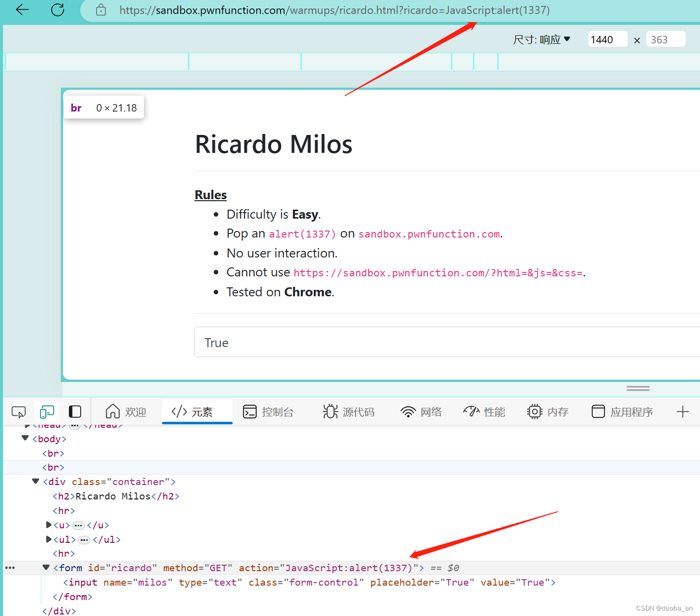The width and height of the screenshot is (700, 616).
Task: Activate the inspect element picker icon
Action: pyautogui.click(x=18, y=412)
